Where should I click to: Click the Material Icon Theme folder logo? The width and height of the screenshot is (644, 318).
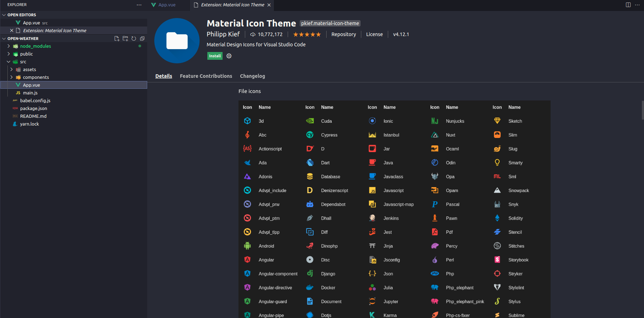pos(177,41)
